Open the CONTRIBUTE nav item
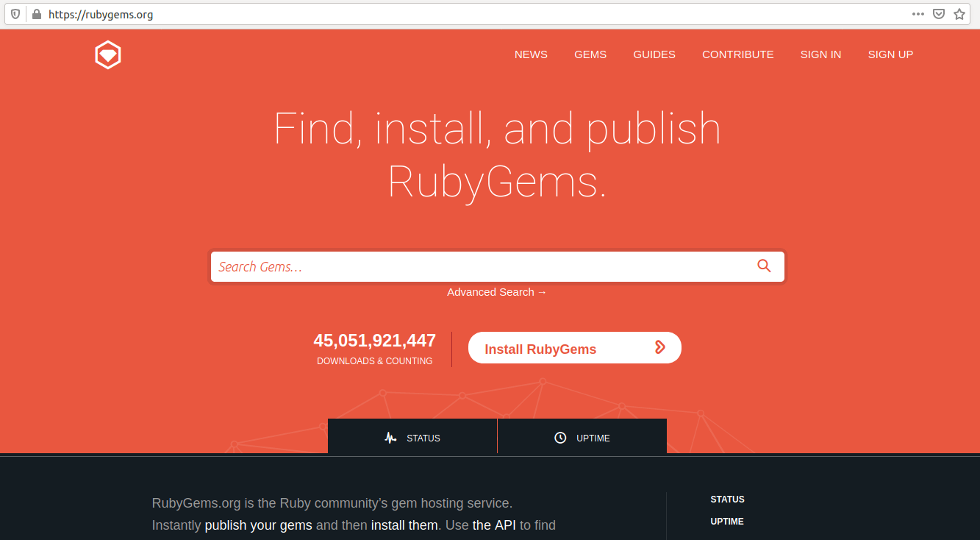 tap(738, 54)
